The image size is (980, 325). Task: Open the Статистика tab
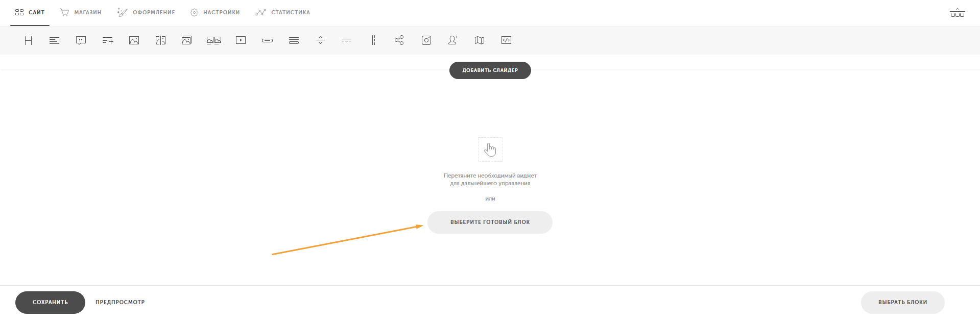[x=283, y=12]
